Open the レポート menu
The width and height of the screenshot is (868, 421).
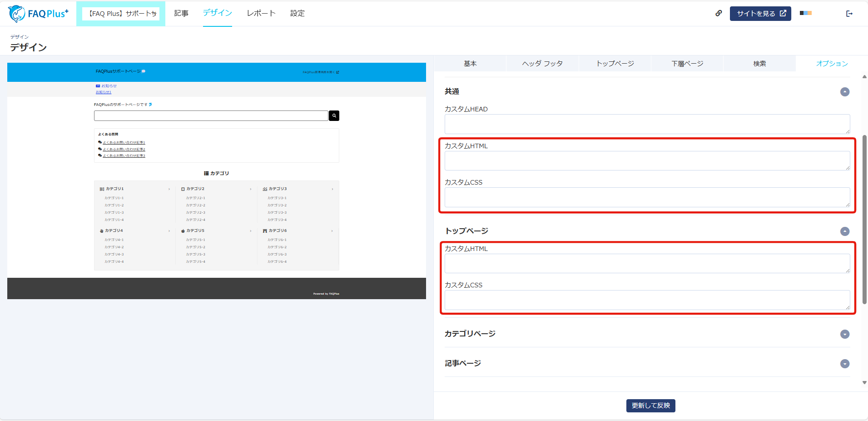coord(261,14)
